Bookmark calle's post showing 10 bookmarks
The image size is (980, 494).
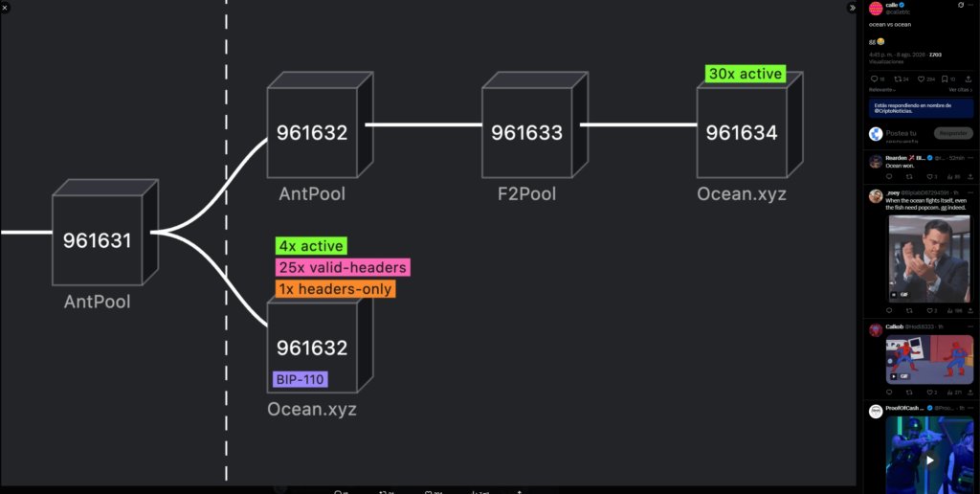pyautogui.click(x=948, y=79)
